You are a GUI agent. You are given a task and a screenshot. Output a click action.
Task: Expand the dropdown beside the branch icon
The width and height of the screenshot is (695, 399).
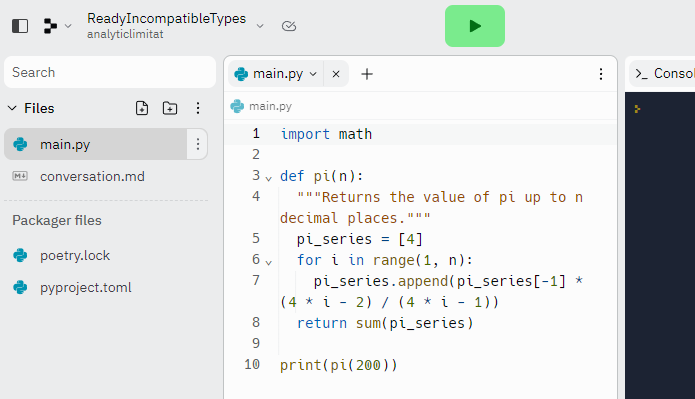coord(68,26)
